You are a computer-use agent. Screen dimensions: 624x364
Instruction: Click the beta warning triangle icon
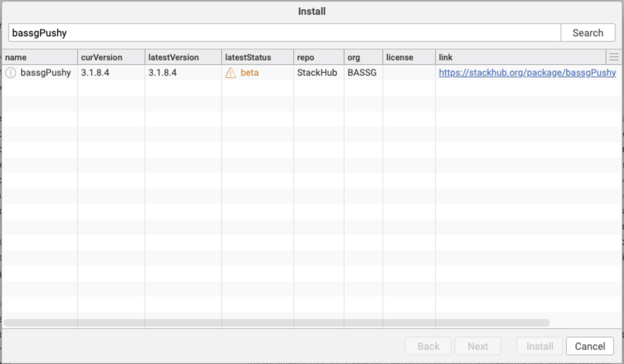(x=230, y=73)
